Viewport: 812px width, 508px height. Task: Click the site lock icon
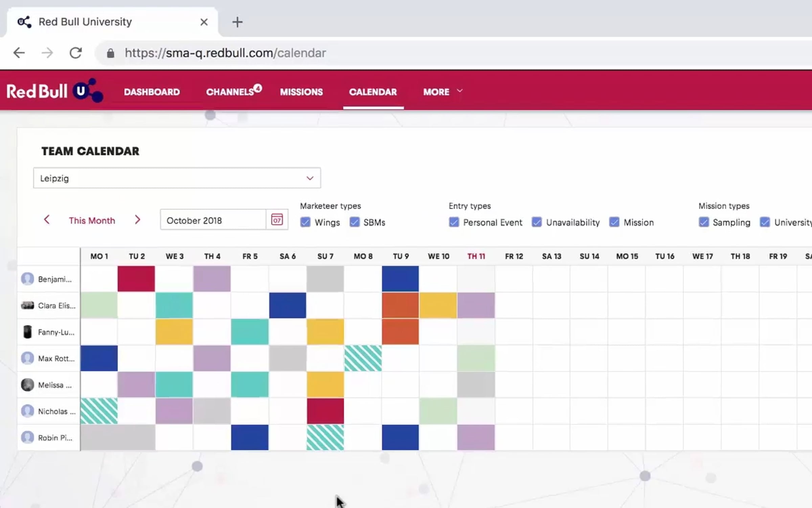point(110,53)
